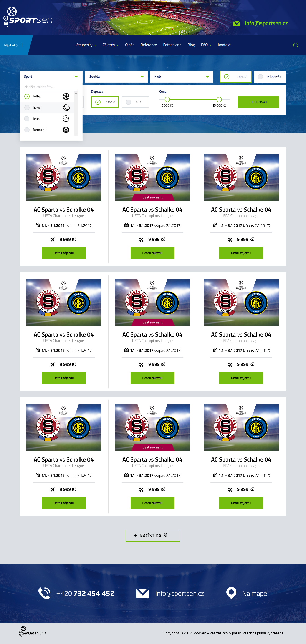Choose the vstupenka option toggle
Image resolution: width=306 pixels, height=644 pixels.
[270, 77]
